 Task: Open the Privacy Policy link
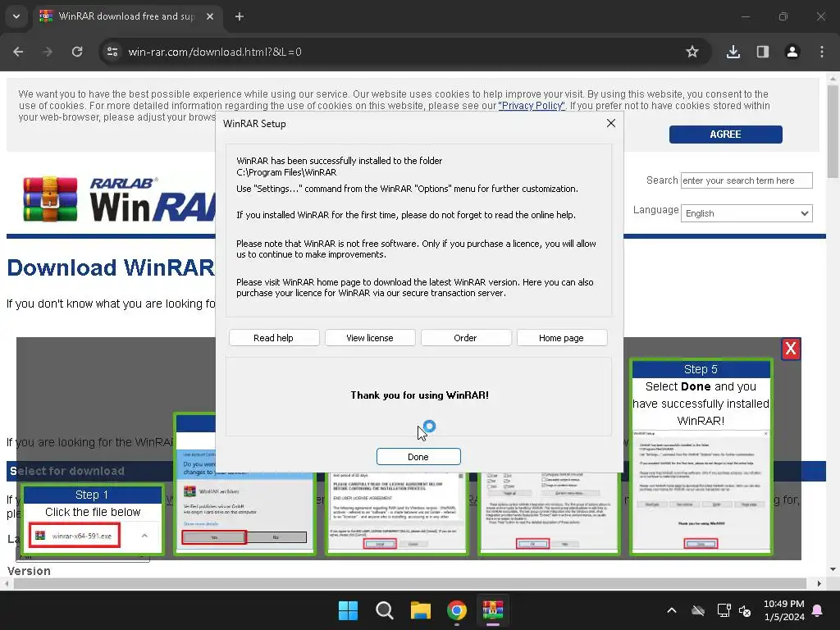click(x=532, y=106)
